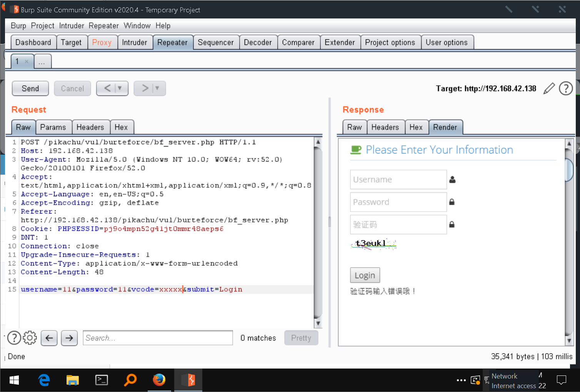Image resolution: width=580 pixels, height=392 pixels.
Task: Select the request Hex tab
Action: click(x=121, y=127)
